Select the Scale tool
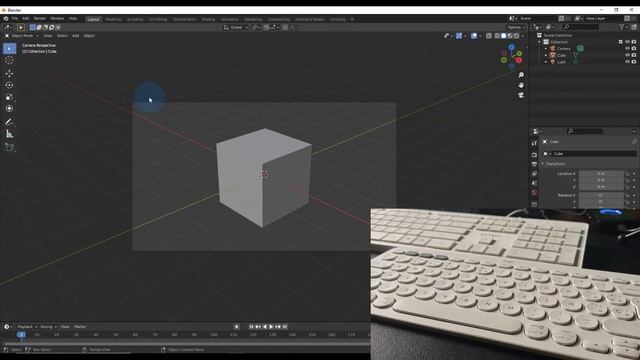 tap(9, 97)
